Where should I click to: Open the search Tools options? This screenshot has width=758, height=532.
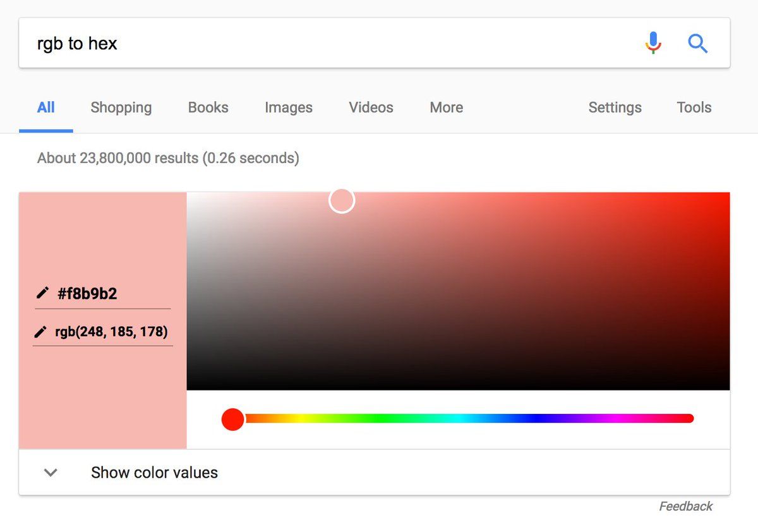[x=694, y=107]
